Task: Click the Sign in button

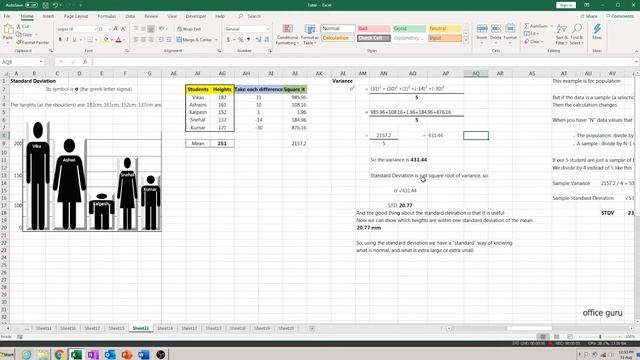Action: [x=566, y=5]
